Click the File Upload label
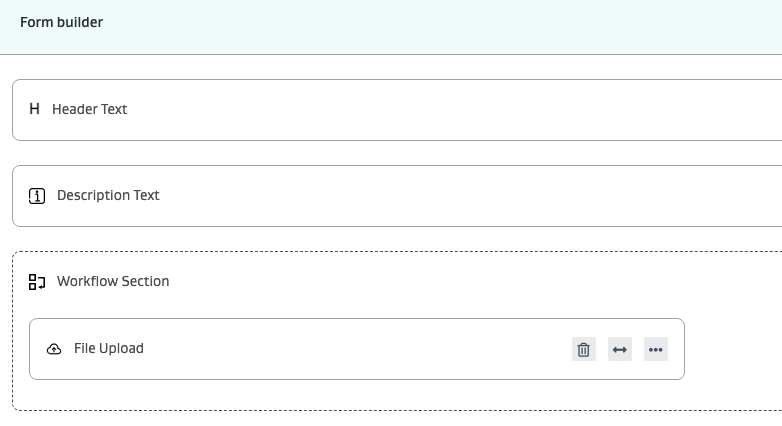The image size is (782, 426). [x=109, y=348]
